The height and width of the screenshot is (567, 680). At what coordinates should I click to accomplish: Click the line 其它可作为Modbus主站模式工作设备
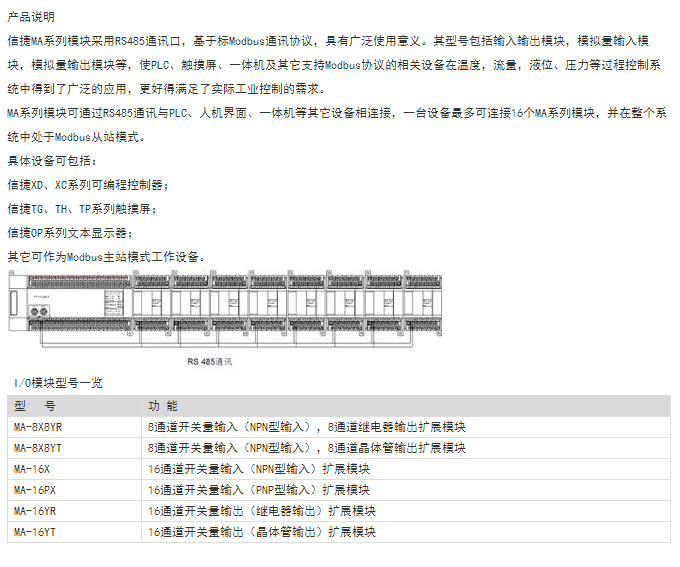coord(106,257)
